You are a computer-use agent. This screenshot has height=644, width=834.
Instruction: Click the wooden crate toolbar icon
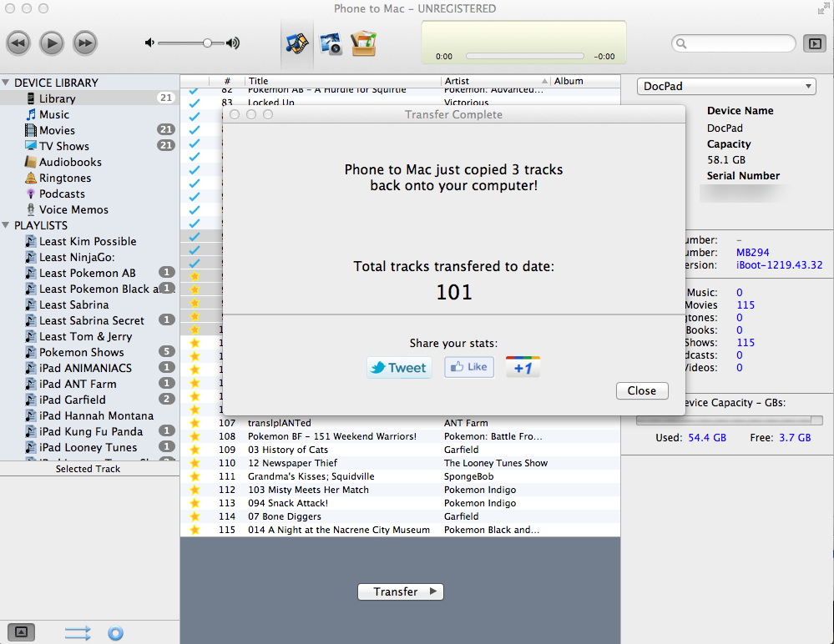(364, 43)
